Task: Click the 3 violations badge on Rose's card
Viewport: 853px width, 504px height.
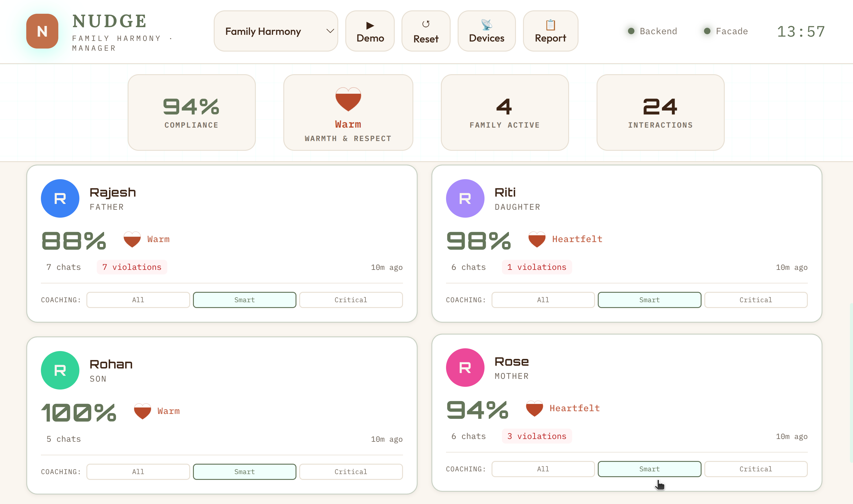Action: [x=536, y=436]
